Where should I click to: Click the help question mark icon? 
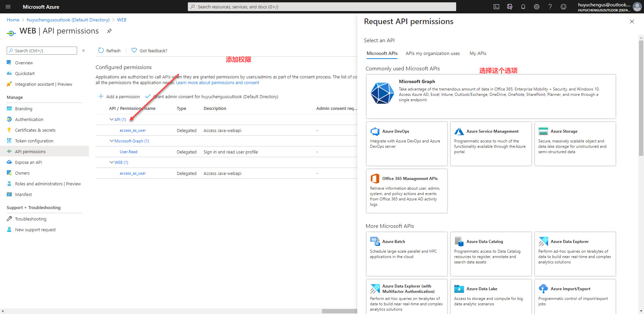(x=550, y=7)
